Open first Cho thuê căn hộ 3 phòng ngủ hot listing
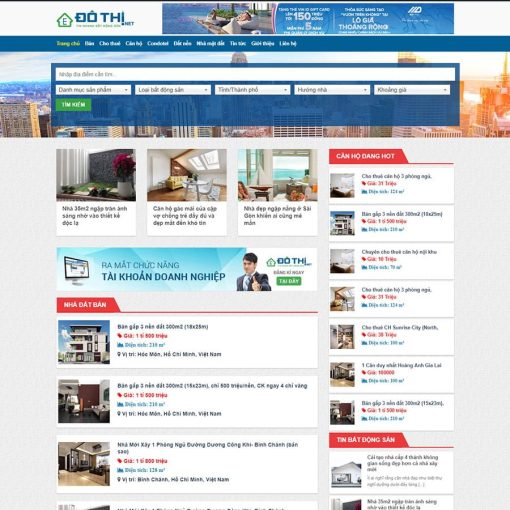The image size is (510, 510). pos(397,176)
